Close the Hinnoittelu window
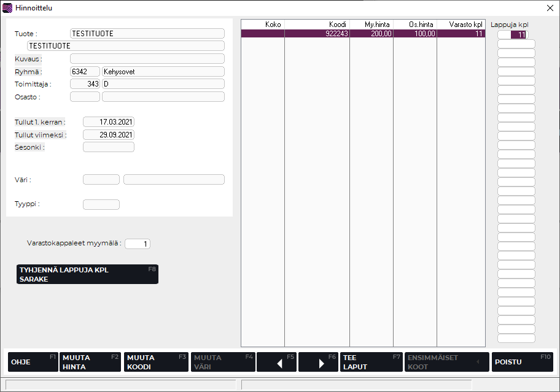This screenshot has height=392, width=560. [x=549, y=8]
